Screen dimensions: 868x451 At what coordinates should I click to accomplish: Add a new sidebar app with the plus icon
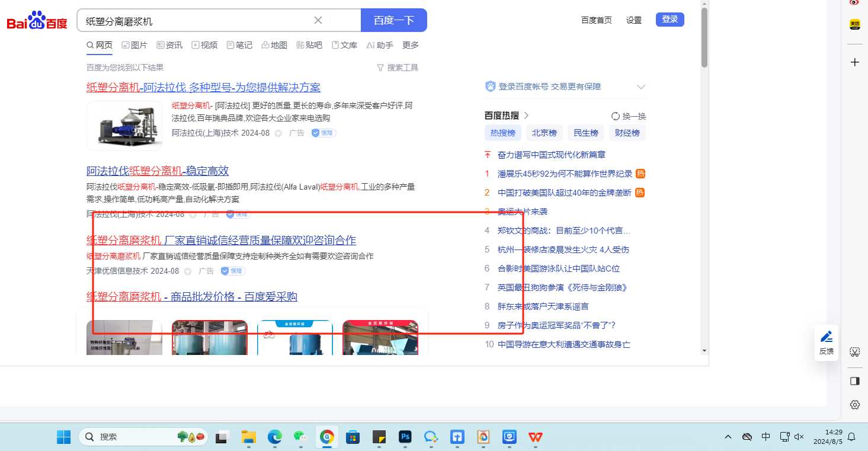point(854,62)
